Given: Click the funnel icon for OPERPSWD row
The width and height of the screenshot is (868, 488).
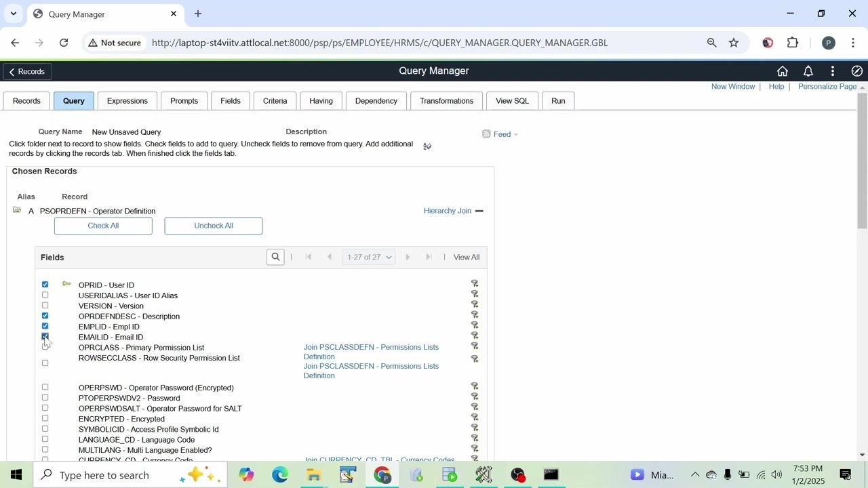Looking at the screenshot, I should point(475,387).
